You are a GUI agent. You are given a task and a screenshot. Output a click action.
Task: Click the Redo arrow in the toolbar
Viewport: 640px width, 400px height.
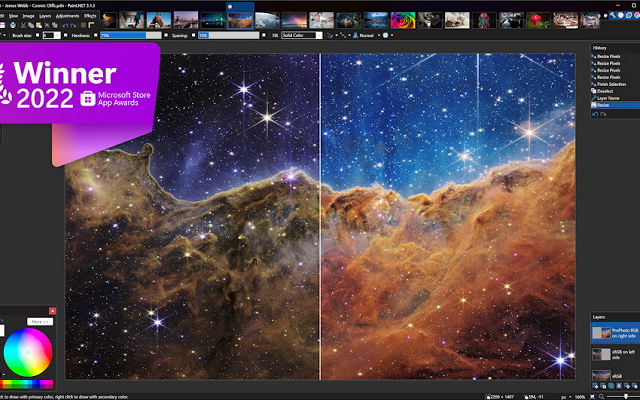point(73,25)
